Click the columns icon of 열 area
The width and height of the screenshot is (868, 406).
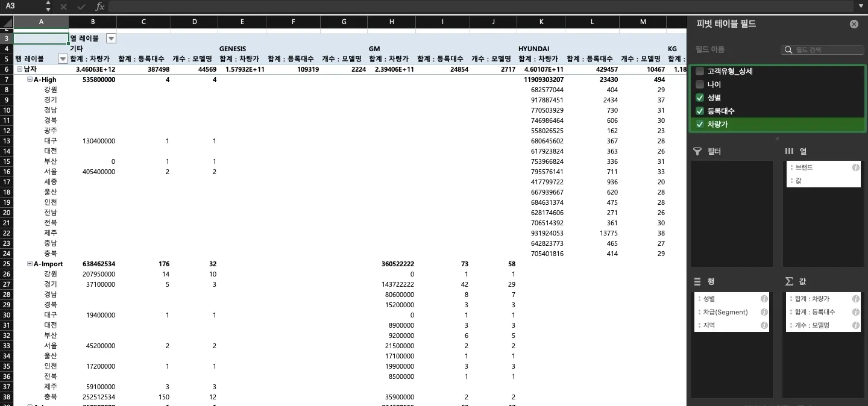789,151
